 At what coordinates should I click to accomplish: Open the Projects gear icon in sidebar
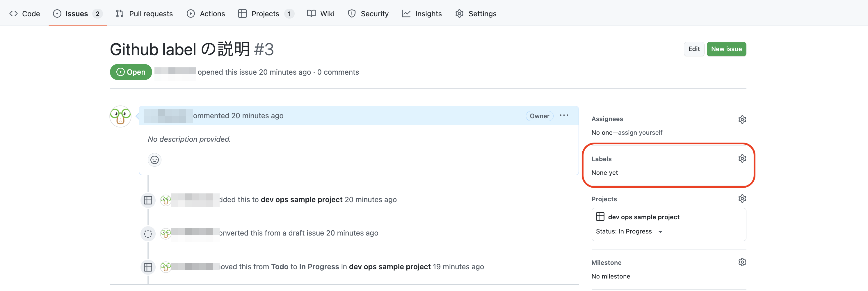tap(742, 198)
